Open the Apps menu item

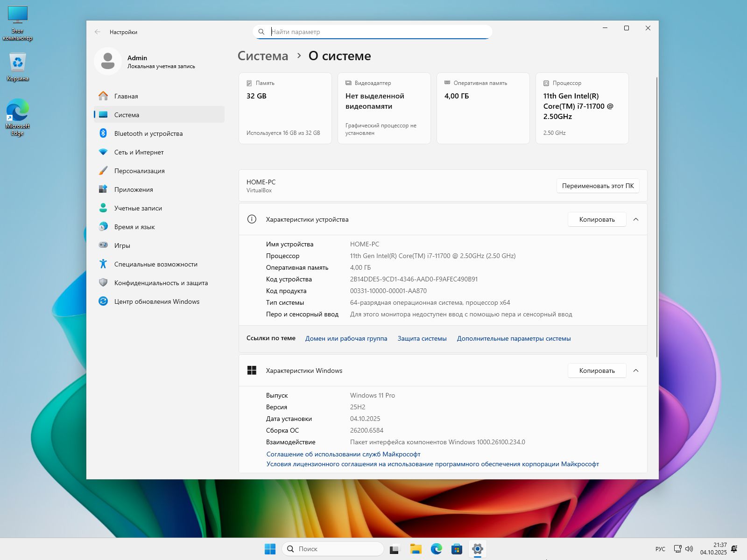(134, 189)
